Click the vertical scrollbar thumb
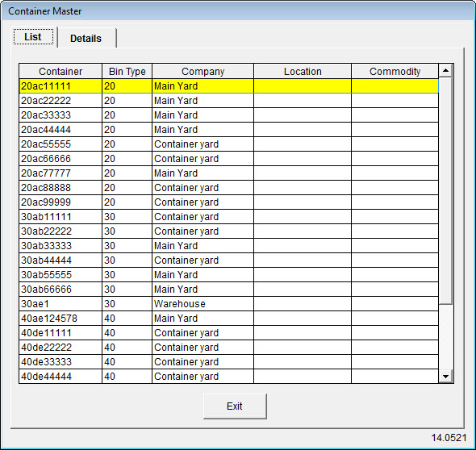Viewport: 476px width, 450px height. click(x=445, y=191)
